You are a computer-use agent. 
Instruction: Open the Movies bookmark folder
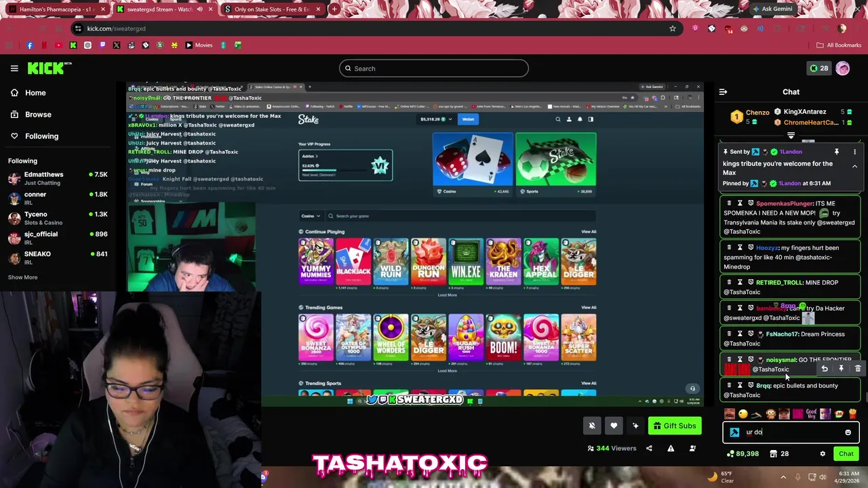(x=199, y=45)
